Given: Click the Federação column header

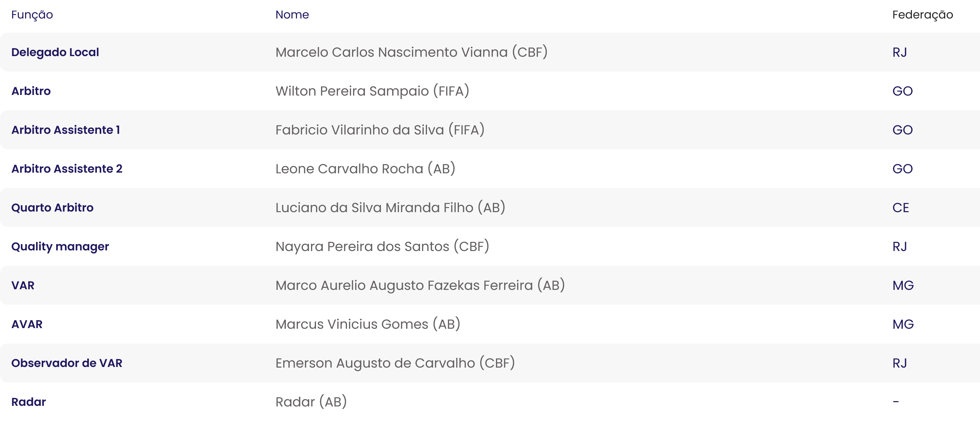Looking at the screenshot, I should pos(922,14).
